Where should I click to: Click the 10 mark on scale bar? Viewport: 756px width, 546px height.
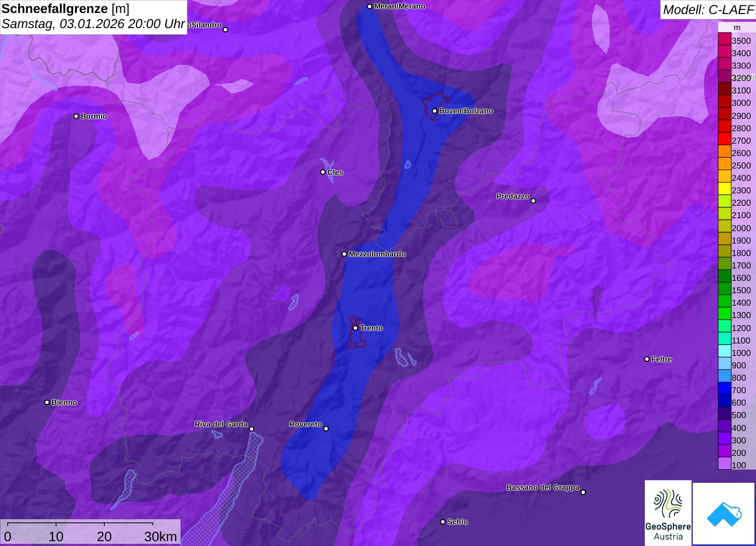(x=56, y=536)
